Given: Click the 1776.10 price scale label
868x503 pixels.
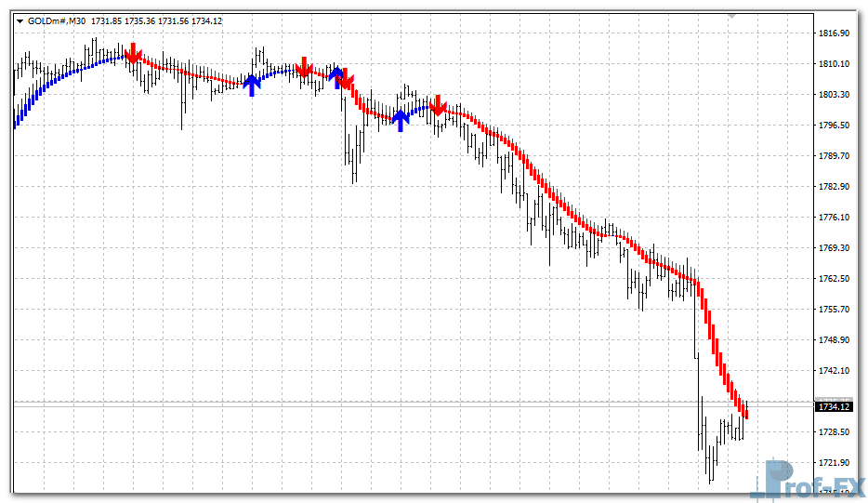Looking at the screenshot, I should click(833, 218).
